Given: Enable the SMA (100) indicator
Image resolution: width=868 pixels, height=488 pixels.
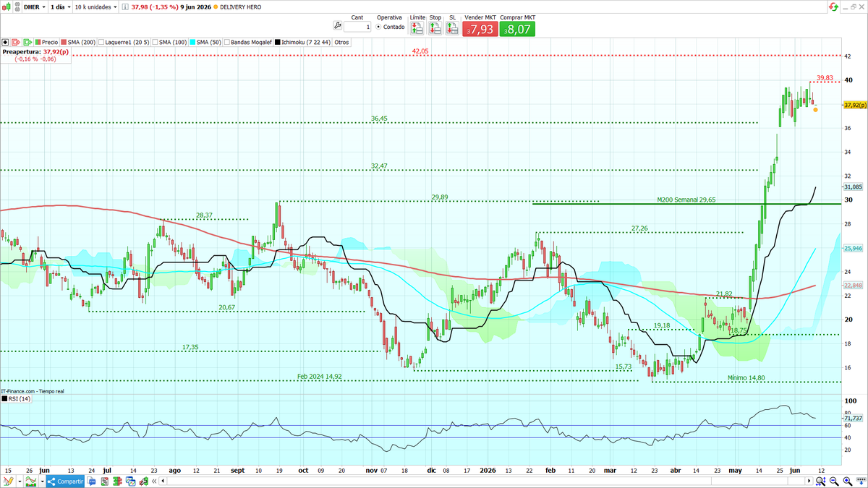Looking at the screenshot, I should 169,42.
